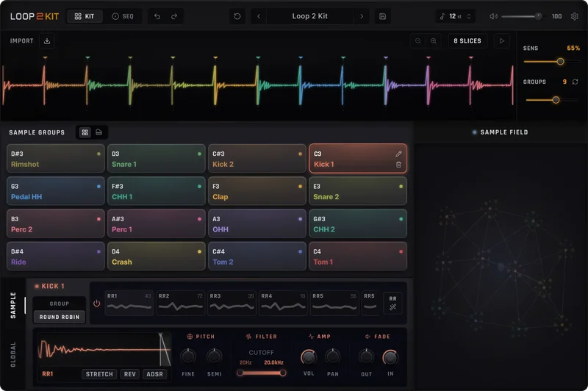The image size is (588, 391).
Task: Select the G3 Pedal HH pad
Action: [x=56, y=191]
